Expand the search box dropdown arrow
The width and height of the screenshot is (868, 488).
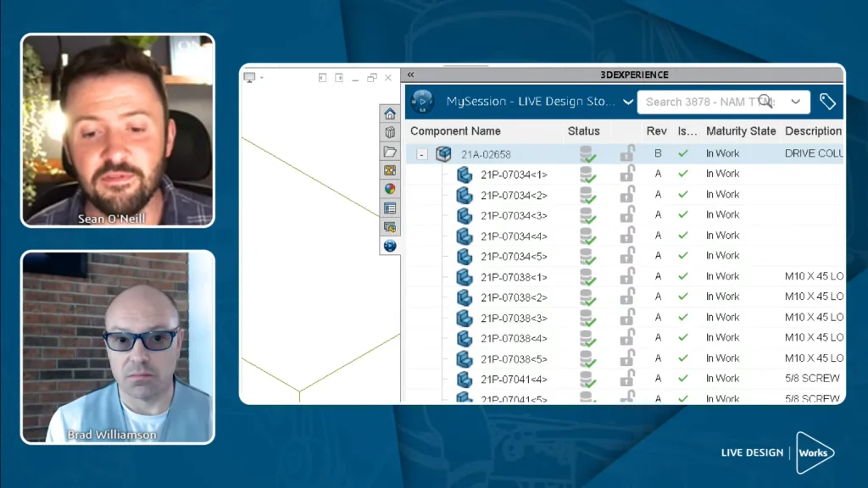click(x=795, y=102)
